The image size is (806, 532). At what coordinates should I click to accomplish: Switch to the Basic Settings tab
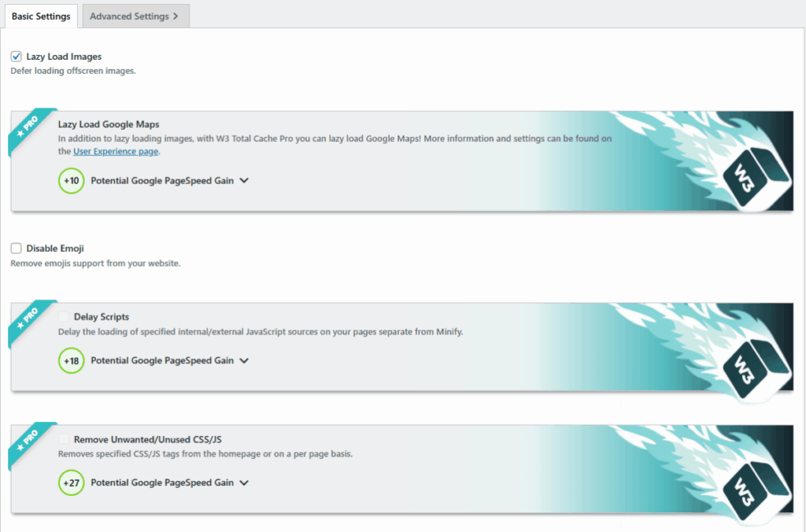tap(41, 17)
